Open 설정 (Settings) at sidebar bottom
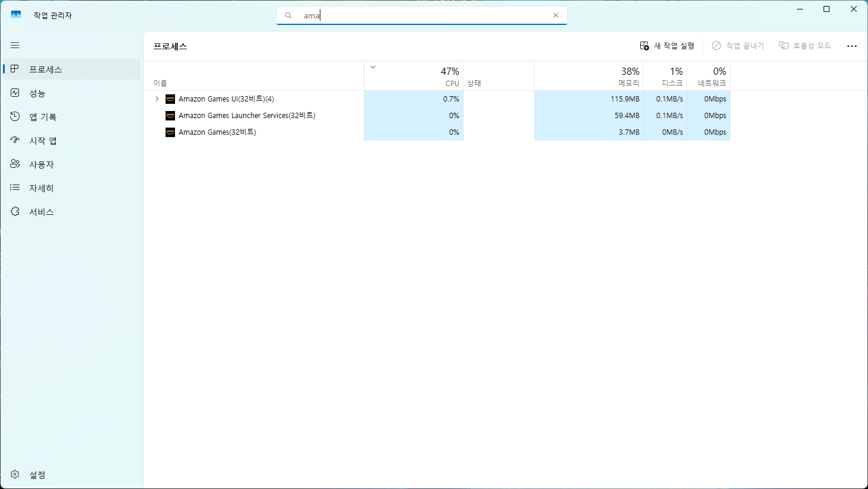 coord(72,474)
